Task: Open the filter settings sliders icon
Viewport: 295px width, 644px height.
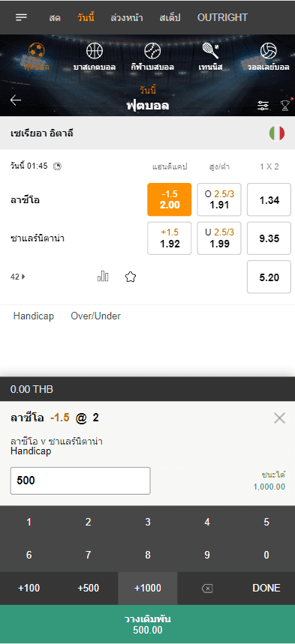Action: 263,106
